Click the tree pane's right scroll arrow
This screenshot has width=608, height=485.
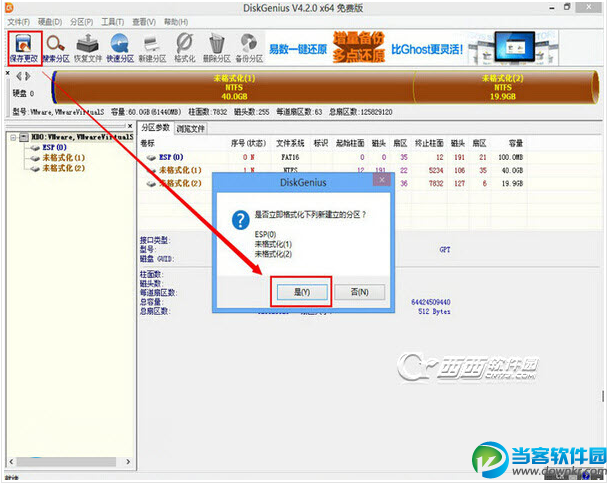click(x=128, y=462)
